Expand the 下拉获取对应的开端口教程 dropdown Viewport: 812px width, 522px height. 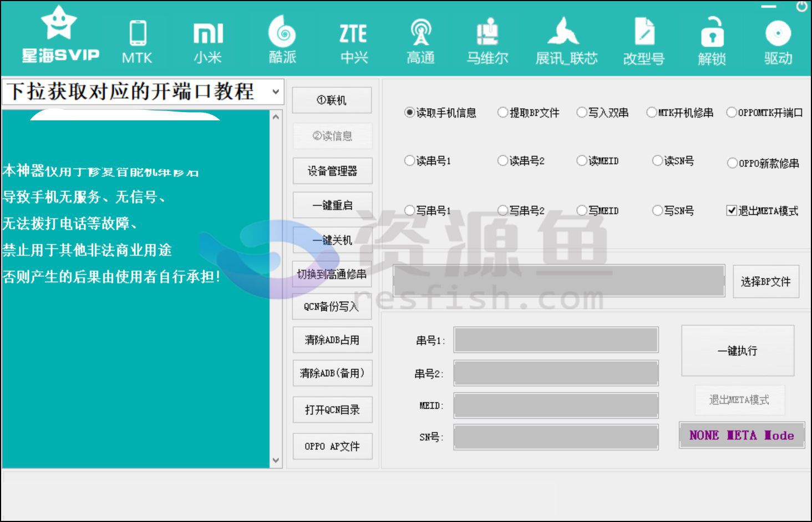pyautogui.click(x=276, y=92)
